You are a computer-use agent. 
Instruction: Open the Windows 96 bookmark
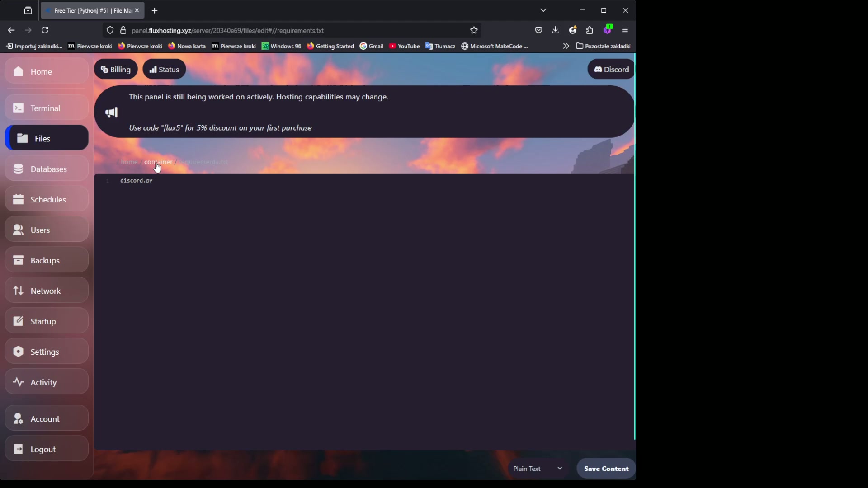[x=281, y=46]
